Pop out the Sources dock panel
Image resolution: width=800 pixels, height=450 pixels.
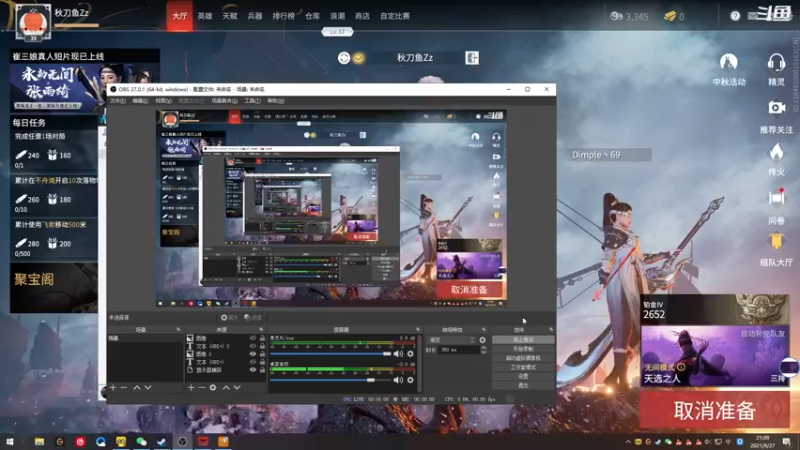(x=261, y=330)
